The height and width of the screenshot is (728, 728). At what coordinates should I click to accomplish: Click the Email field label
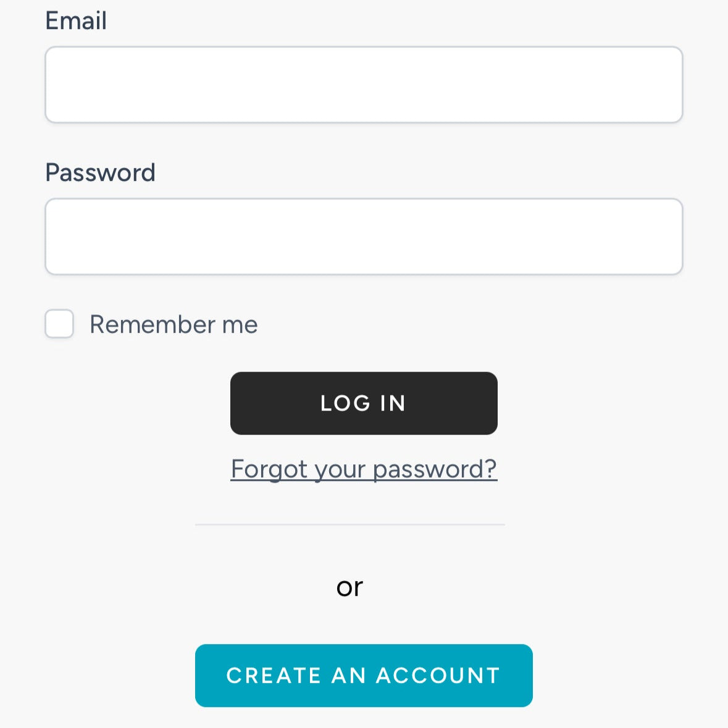pyautogui.click(x=76, y=21)
